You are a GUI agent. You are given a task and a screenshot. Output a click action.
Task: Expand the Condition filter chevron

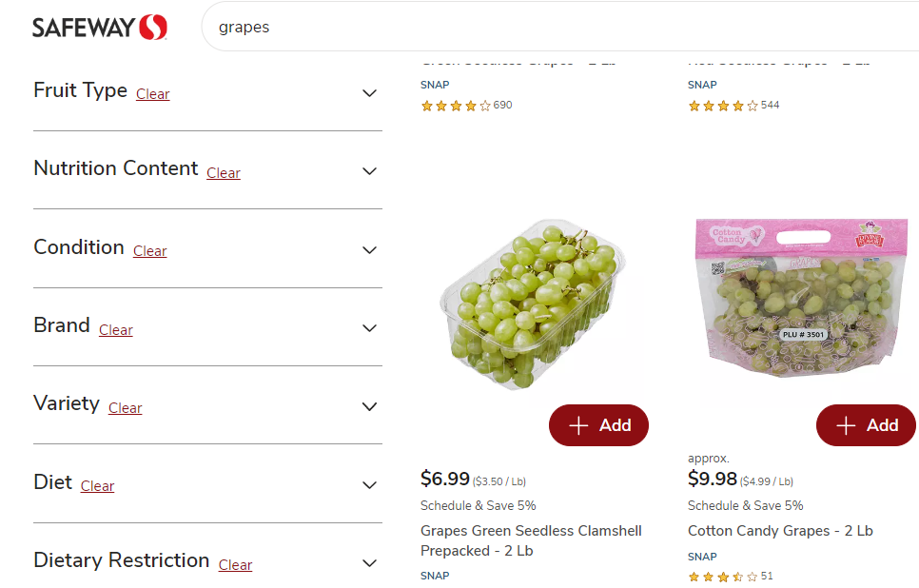click(370, 250)
